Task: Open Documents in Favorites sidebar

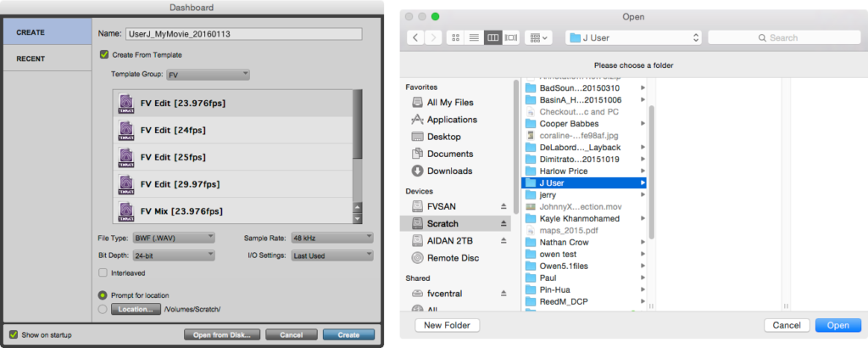Action: (450, 154)
